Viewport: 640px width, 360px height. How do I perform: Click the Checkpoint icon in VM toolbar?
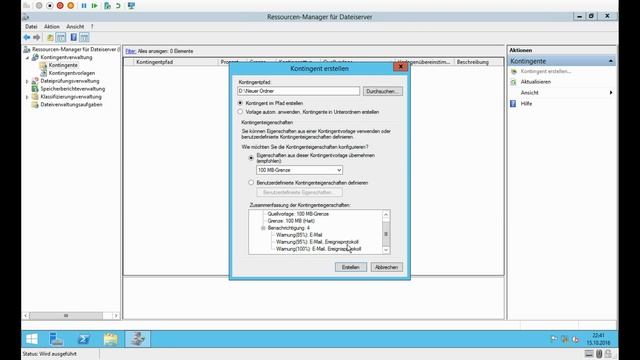click(107, 6)
